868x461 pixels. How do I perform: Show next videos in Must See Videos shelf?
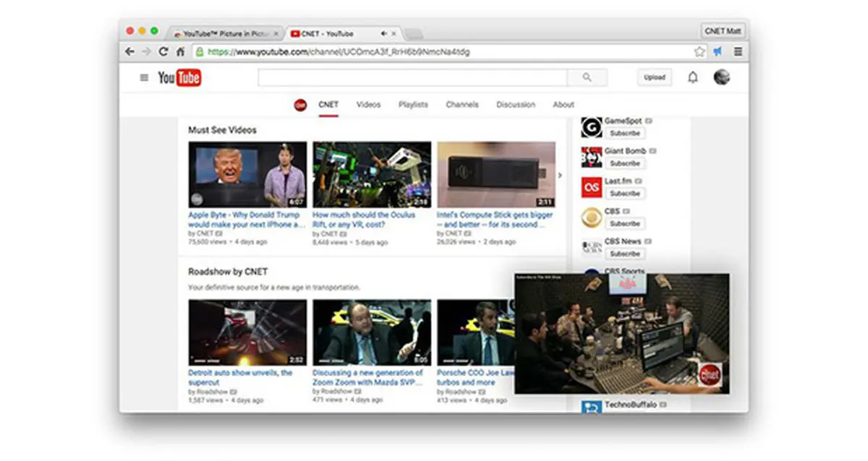coord(560,176)
